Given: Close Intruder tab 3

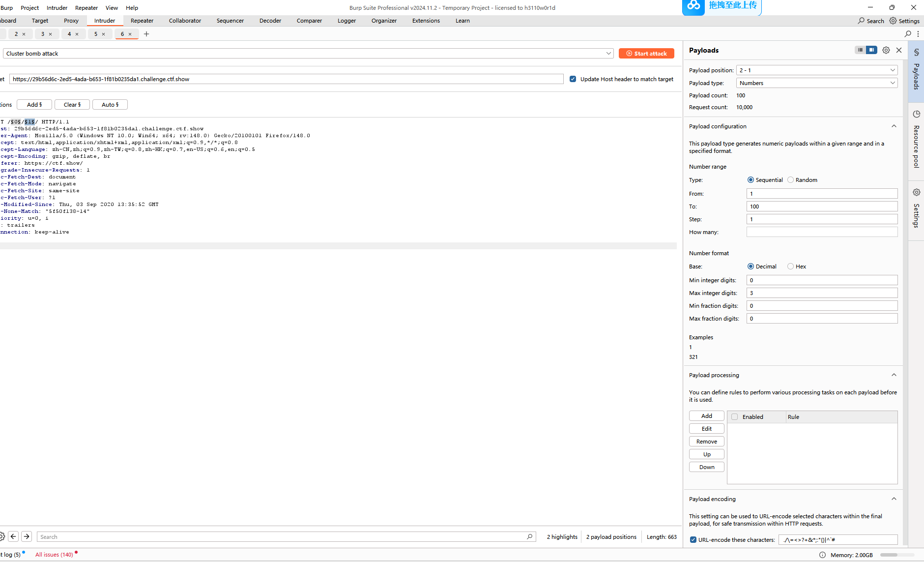Looking at the screenshot, I should (x=50, y=34).
